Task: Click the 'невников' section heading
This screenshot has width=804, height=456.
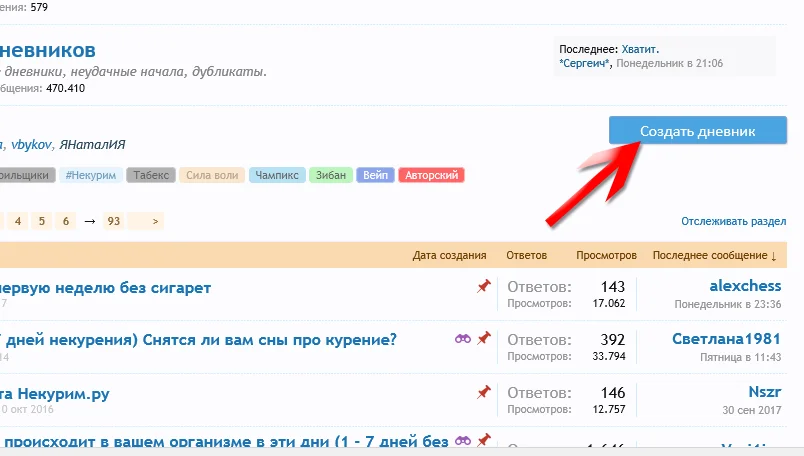Action: coord(48,51)
